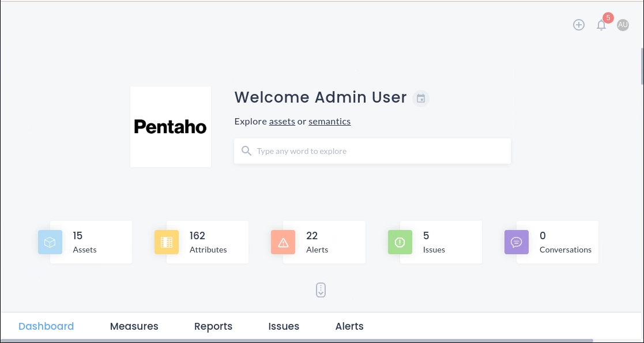Click the green Issues exclamation icon
This screenshot has height=343, width=644.
click(x=400, y=243)
